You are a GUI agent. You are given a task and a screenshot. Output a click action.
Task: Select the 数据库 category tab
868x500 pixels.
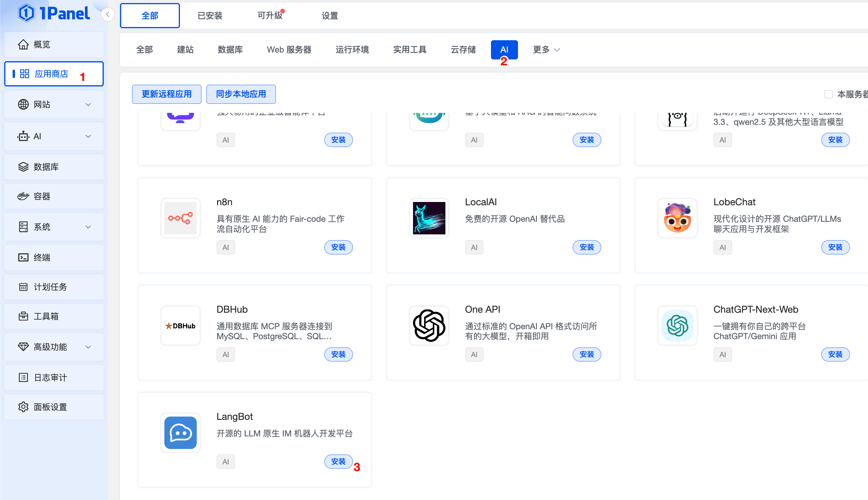(230, 50)
